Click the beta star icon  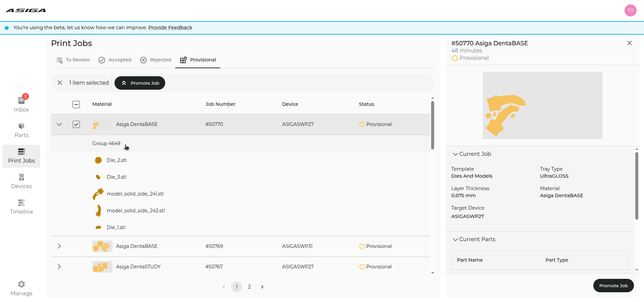(7, 28)
